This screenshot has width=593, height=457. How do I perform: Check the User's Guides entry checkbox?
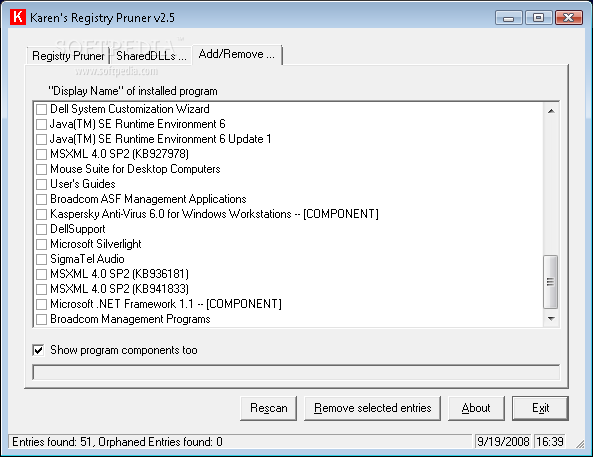click(x=41, y=184)
